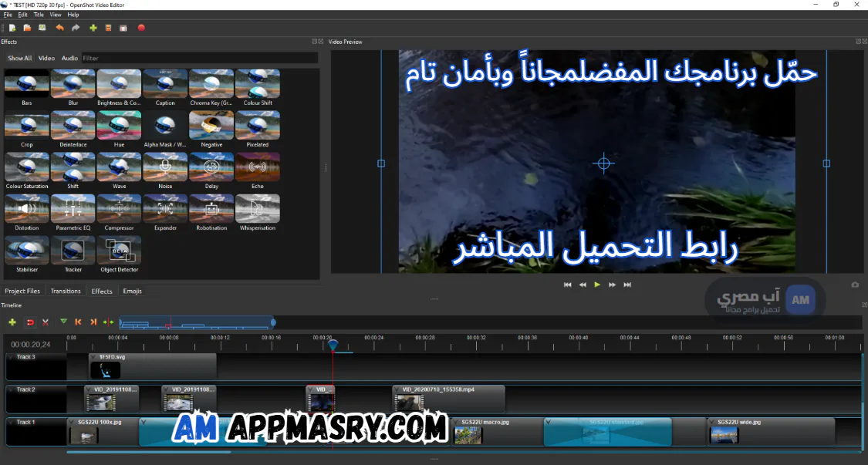Viewport: 868px width, 465px height.
Task: Open a project with the folder icon
Action: pos(27,28)
